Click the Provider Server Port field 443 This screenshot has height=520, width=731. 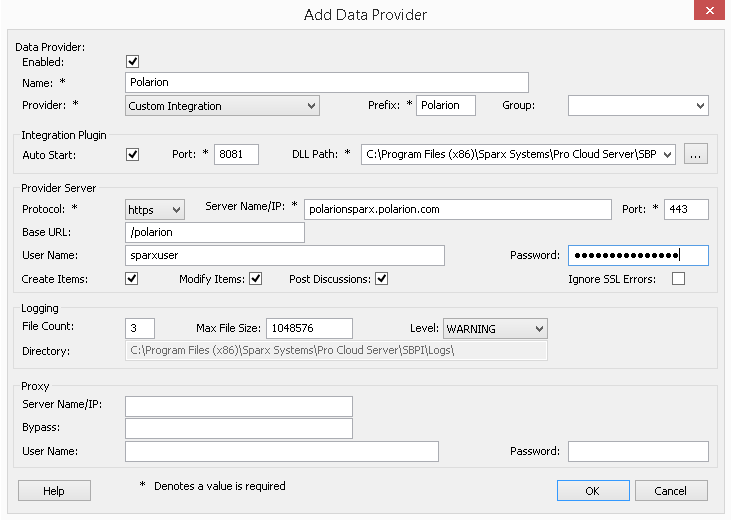[686, 209]
